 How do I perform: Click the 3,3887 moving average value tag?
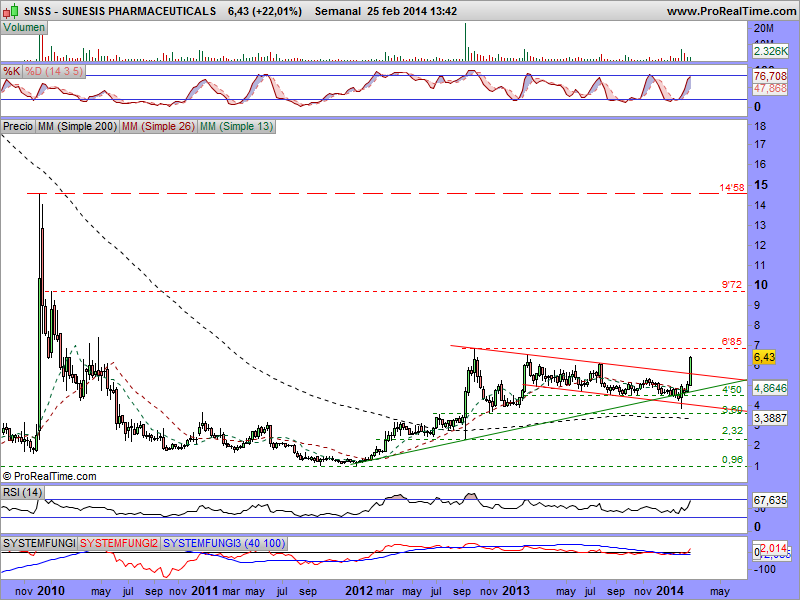pos(770,418)
